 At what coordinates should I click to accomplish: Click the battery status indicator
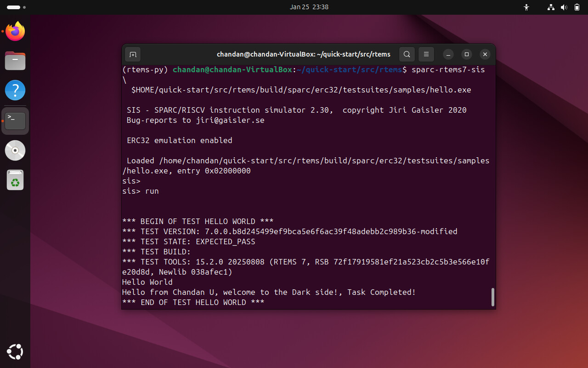(577, 7)
